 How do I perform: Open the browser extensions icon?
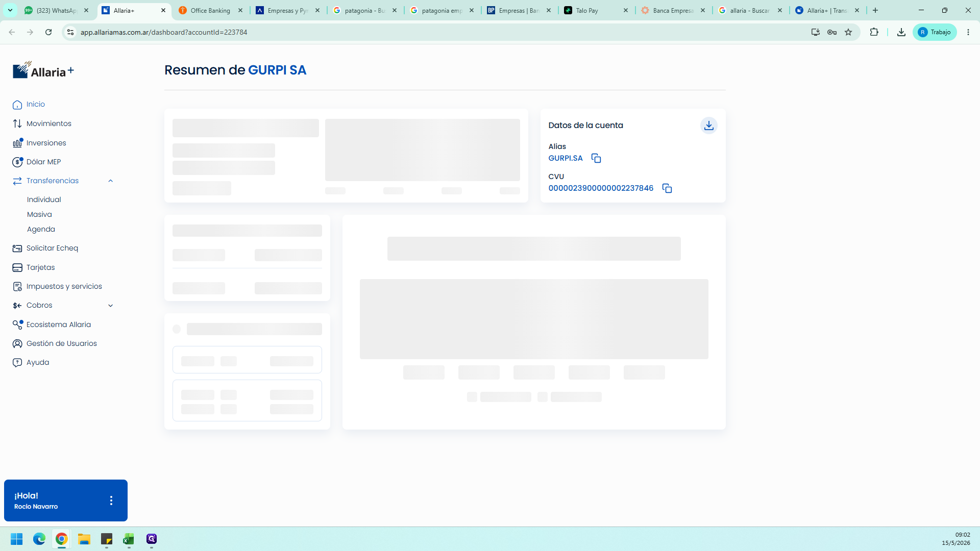(874, 32)
